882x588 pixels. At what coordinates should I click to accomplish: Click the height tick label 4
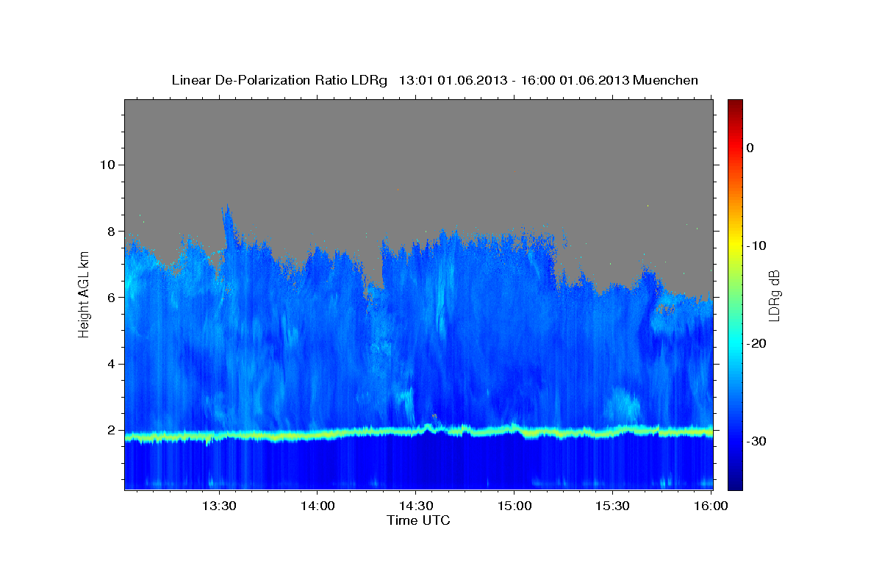(x=110, y=364)
